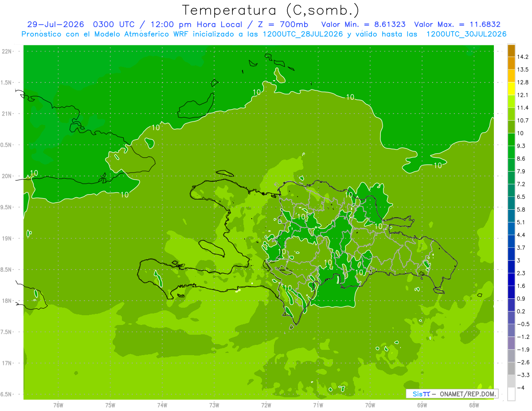Pick the colorbar swatch between 9.3 and 10
This screenshot has width=532, height=411.
click(x=511, y=140)
